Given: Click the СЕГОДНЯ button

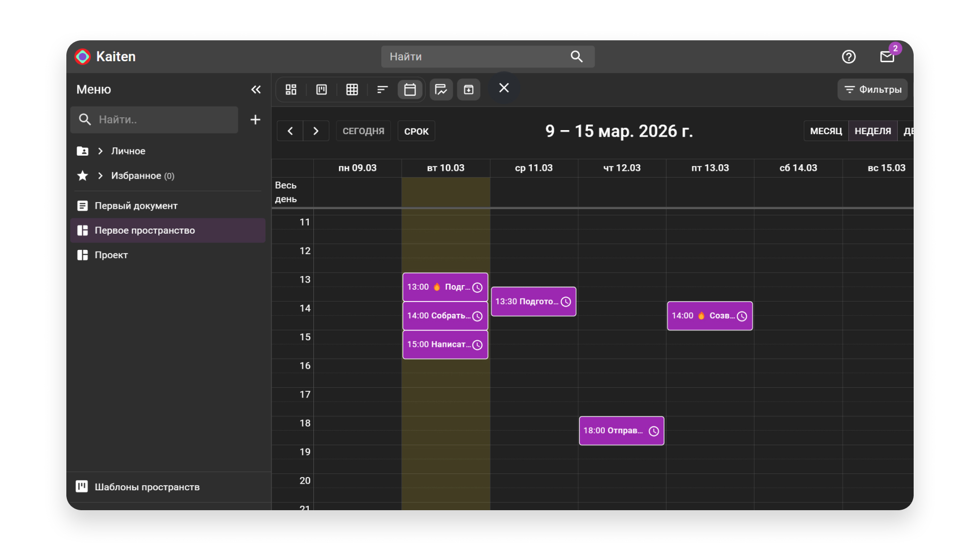Looking at the screenshot, I should coord(363,131).
